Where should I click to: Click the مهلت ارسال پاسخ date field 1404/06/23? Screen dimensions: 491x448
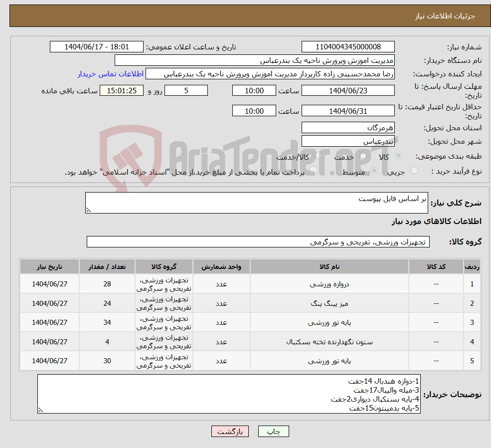point(348,90)
